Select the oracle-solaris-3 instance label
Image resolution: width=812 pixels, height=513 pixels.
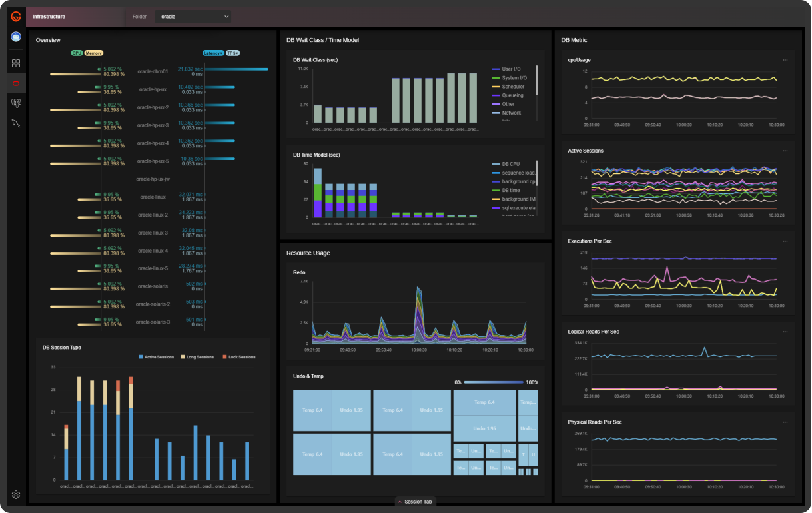point(153,322)
